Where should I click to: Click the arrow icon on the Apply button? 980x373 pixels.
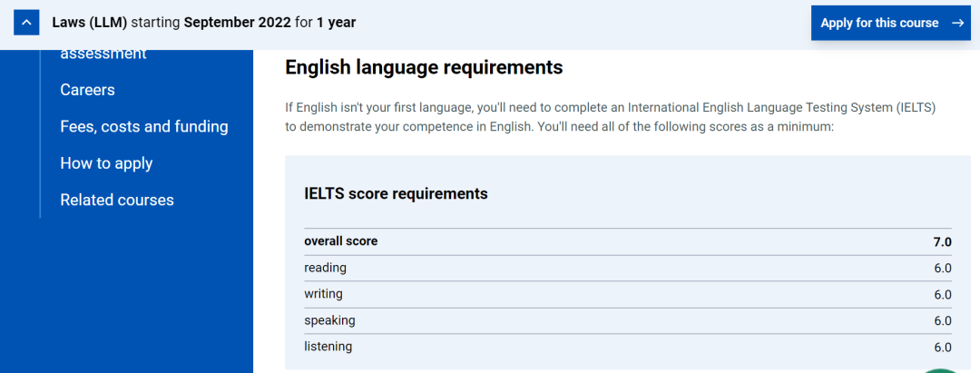(x=957, y=23)
